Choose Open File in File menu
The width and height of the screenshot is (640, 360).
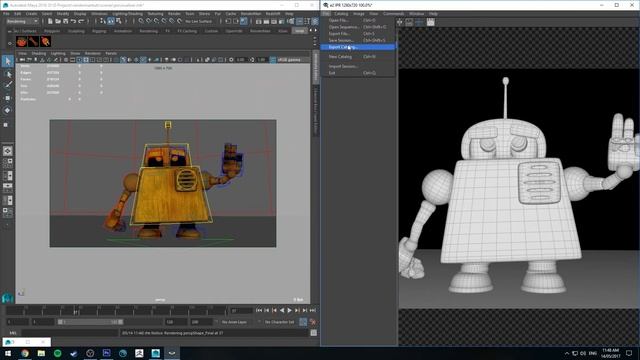[357, 20]
